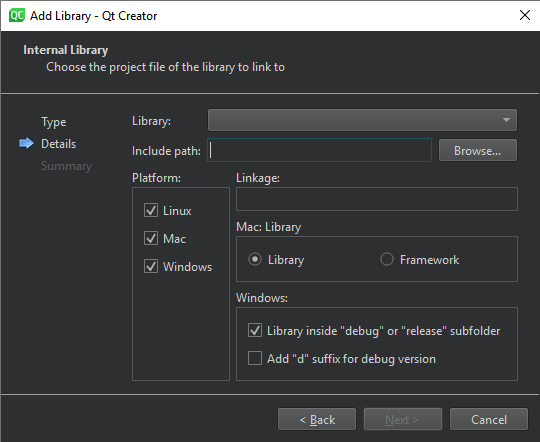The image size is (540, 442).
Task: Click the Next > button
Action: tap(403, 419)
